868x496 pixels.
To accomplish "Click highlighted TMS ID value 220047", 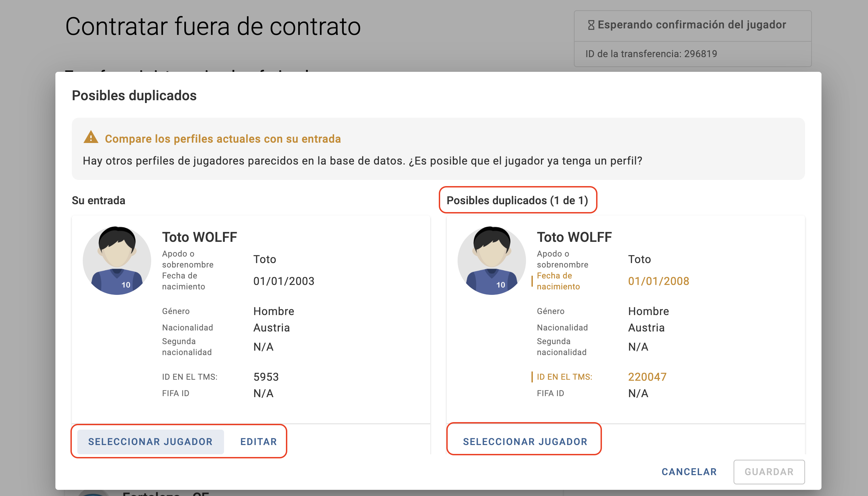I will pos(647,377).
